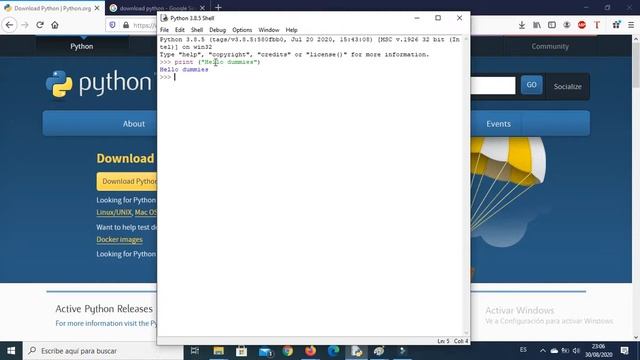The image size is (640, 360).
Task: Click the python.org search field
Action: (493, 85)
